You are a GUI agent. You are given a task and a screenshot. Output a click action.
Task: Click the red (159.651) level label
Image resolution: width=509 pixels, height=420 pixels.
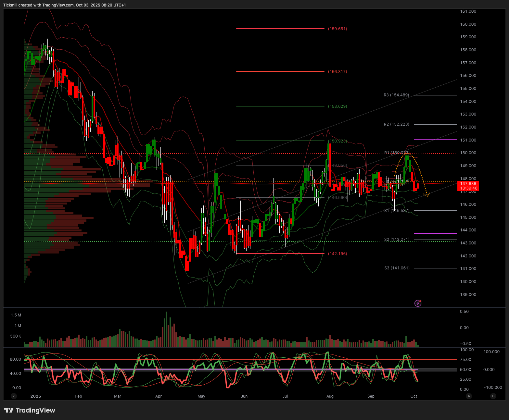click(x=337, y=29)
